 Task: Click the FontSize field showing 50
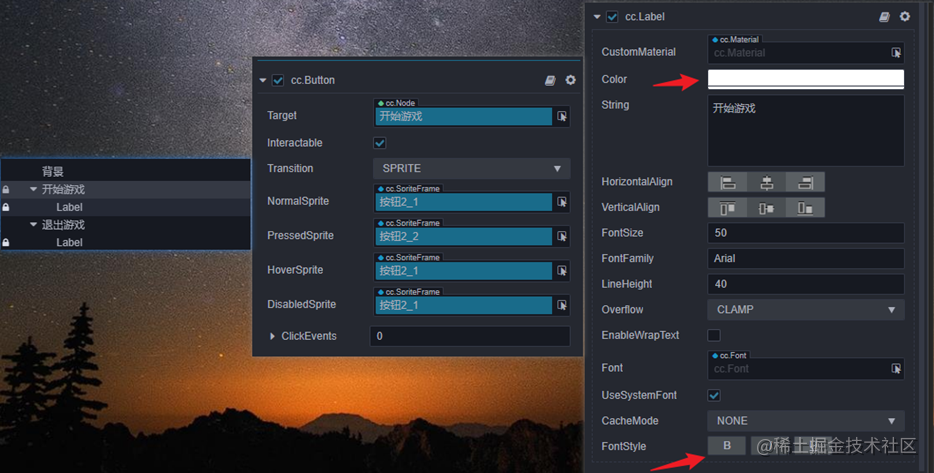pyautogui.click(x=806, y=233)
